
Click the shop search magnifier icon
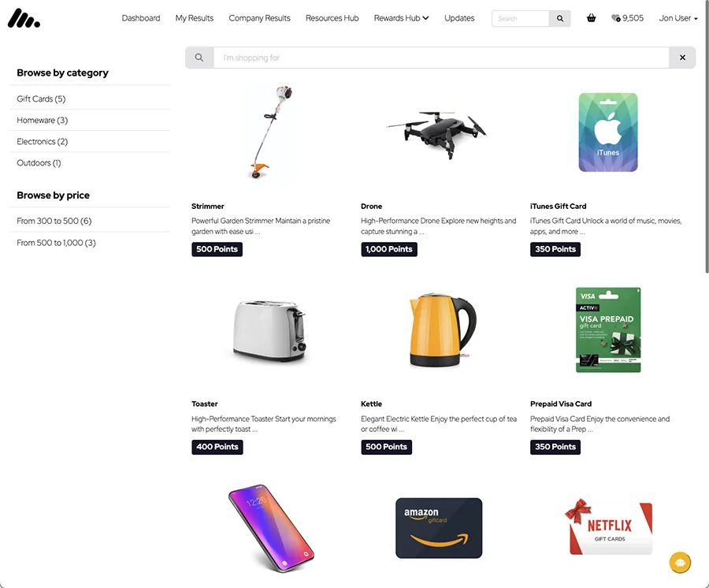(199, 58)
